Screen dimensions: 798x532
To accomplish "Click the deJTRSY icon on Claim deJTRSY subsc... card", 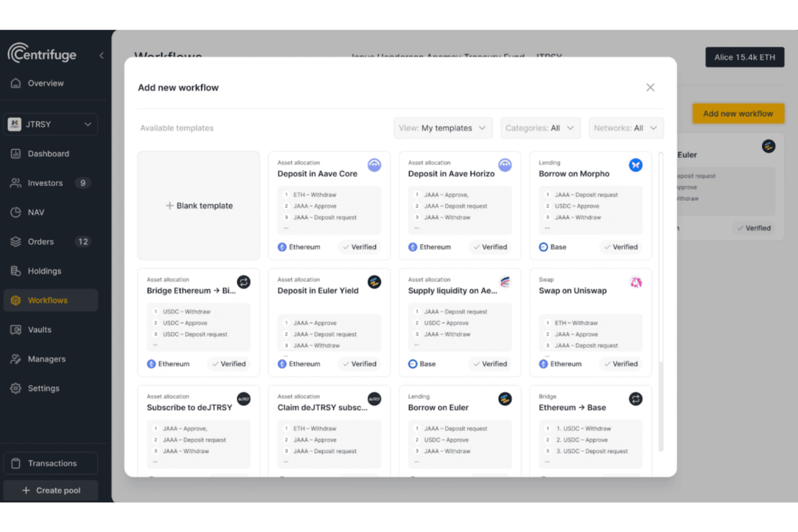I will (374, 399).
